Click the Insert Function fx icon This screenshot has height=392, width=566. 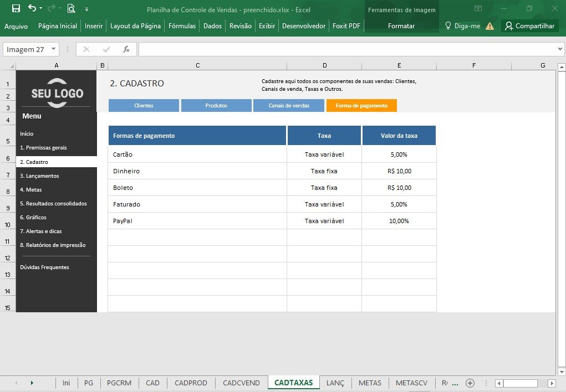click(126, 49)
